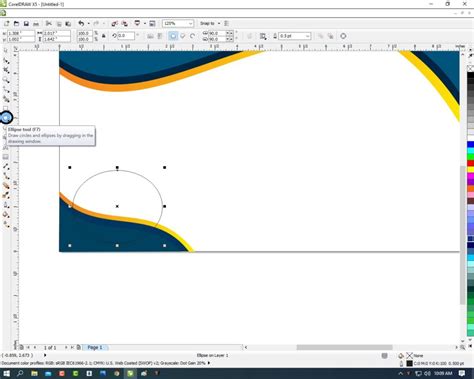This screenshot has width=474, height=379.
Task: Enable the Ellipse shape mode button
Action: 173,36
